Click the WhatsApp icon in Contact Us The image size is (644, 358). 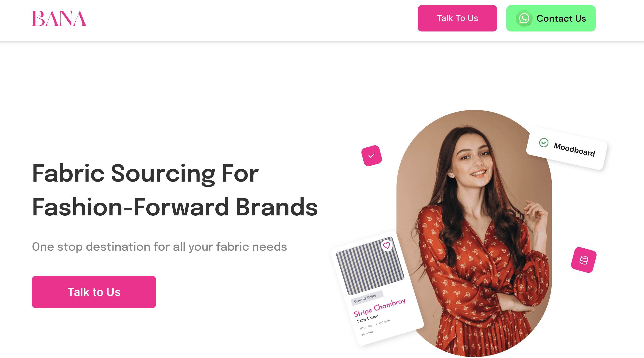pyautogui.click(x=524, y=19)
